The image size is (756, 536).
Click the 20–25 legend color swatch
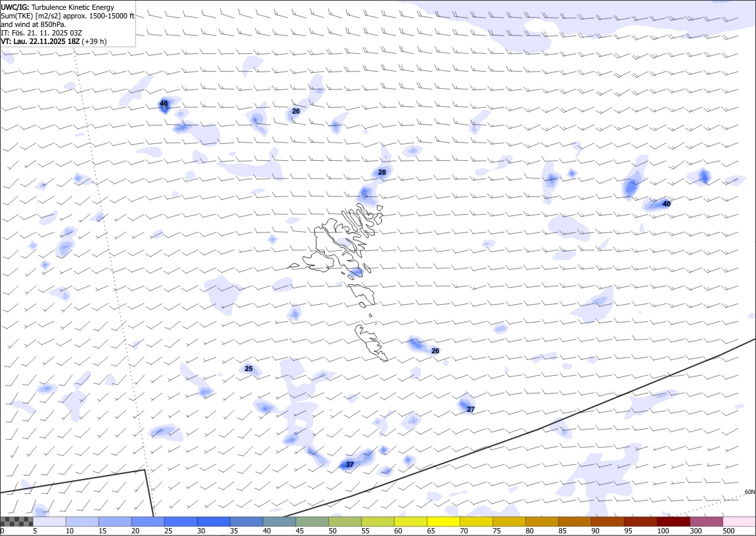pyautogui.click(x=147, y=522)
